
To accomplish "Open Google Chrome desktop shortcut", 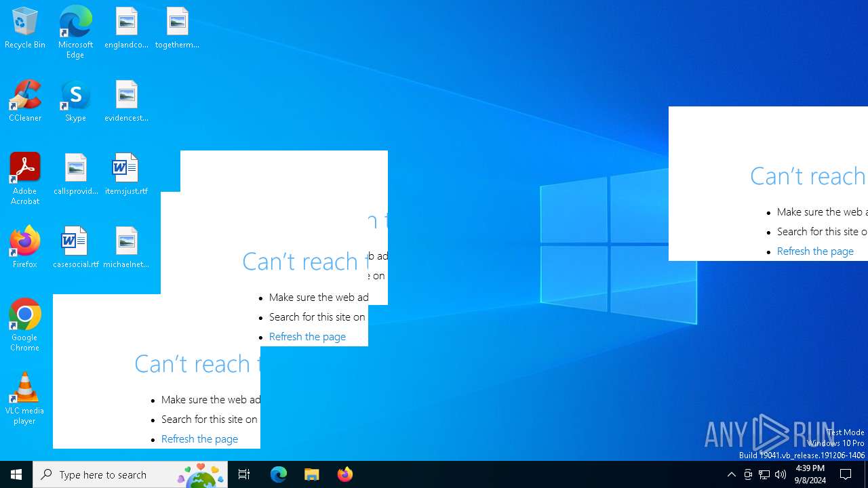I will pyautogui.click(x=25, y=325).
